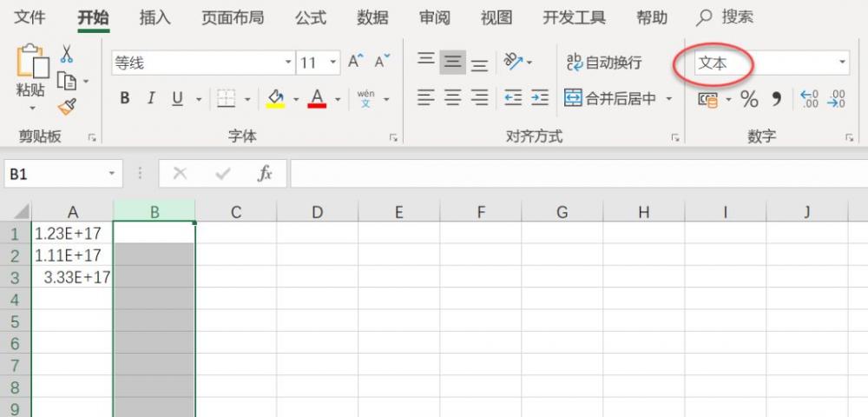Select column C header

pos(236,212)
